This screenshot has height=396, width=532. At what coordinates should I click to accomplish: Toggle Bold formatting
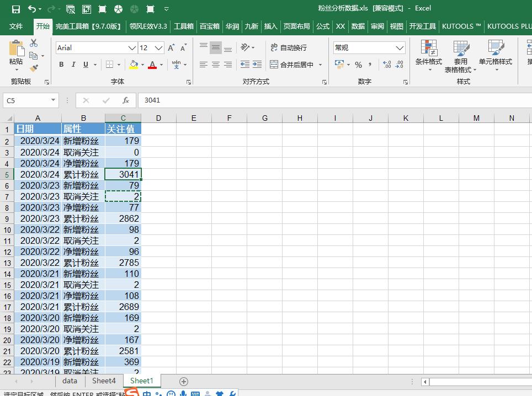[61, 65]
